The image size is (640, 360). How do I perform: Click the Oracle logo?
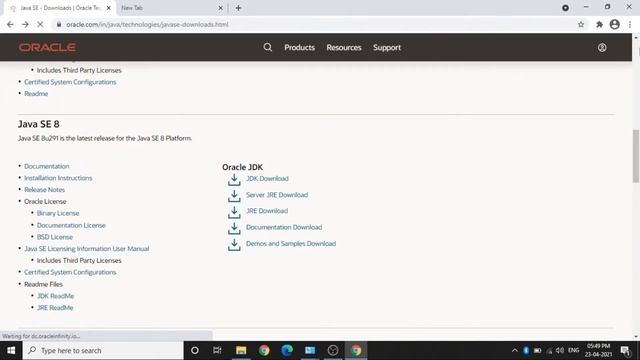coord(47,47)
